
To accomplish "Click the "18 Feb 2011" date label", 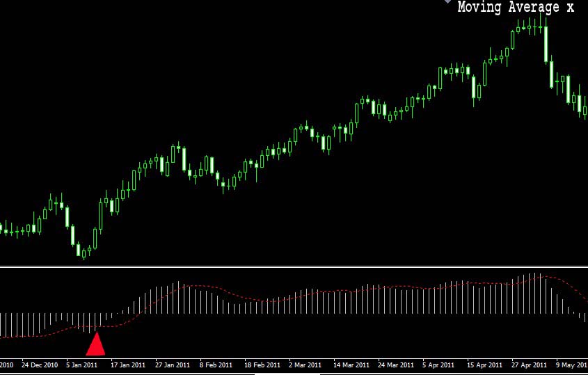I will point(262,365).
